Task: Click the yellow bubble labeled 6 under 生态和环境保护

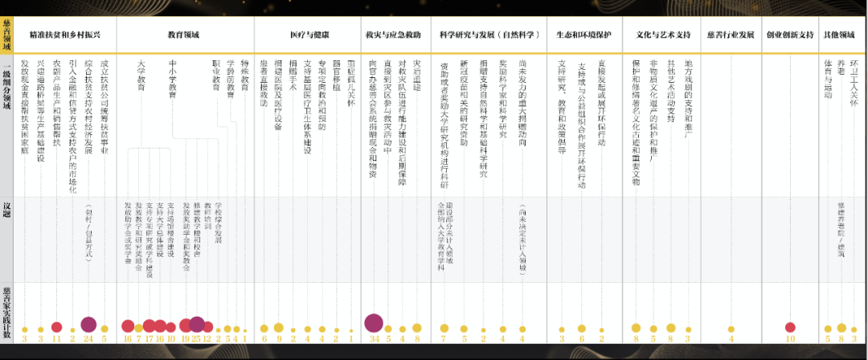Action: point(581,327)
